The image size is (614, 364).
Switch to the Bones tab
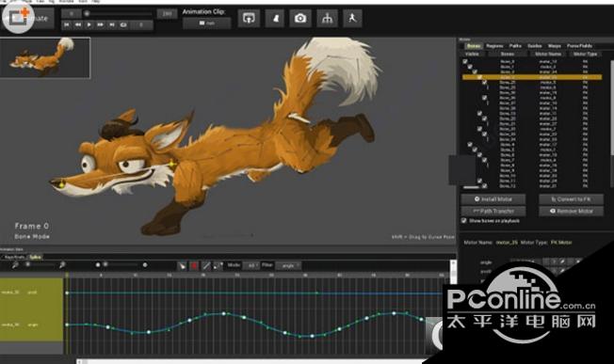coord(474,46)
